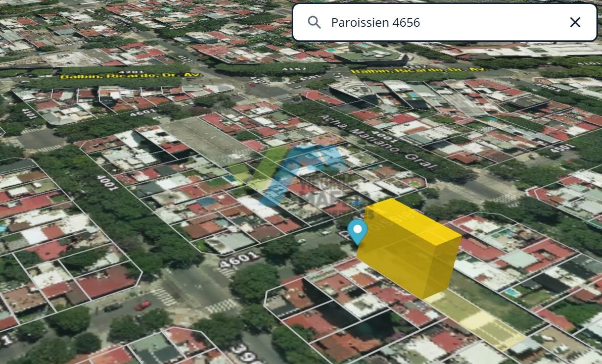The width and height of the screenshot is (602, 364).
Task: Clear the search with the X icon
Action: point(575,22)
